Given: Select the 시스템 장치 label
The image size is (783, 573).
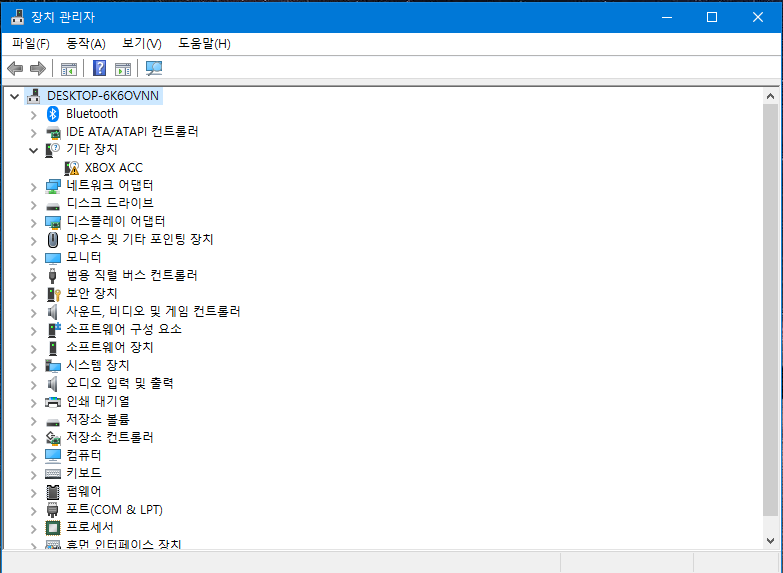Looking at the screenshot, I should coord(98,365).
